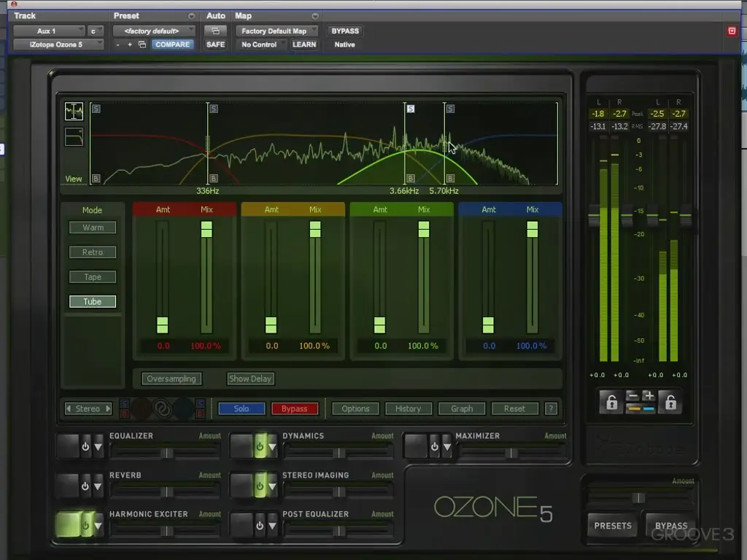
Task: Open the Dynamics module dropdown arrow
Action: [x=272, y=447]
